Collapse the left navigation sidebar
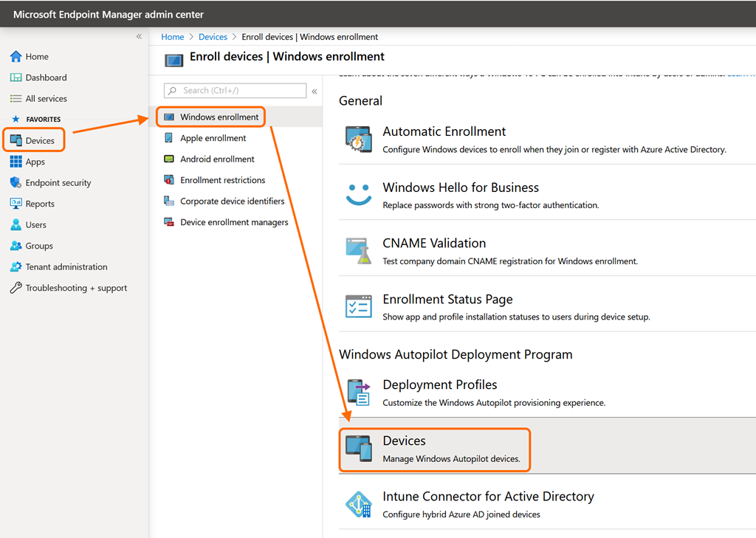The image size is (756, 538). point(139,36)
